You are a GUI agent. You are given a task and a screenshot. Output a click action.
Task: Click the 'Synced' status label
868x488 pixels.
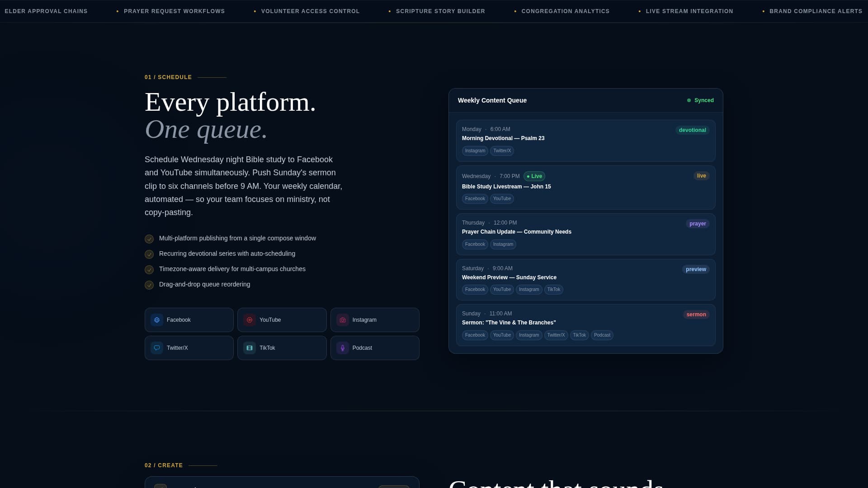704,100
